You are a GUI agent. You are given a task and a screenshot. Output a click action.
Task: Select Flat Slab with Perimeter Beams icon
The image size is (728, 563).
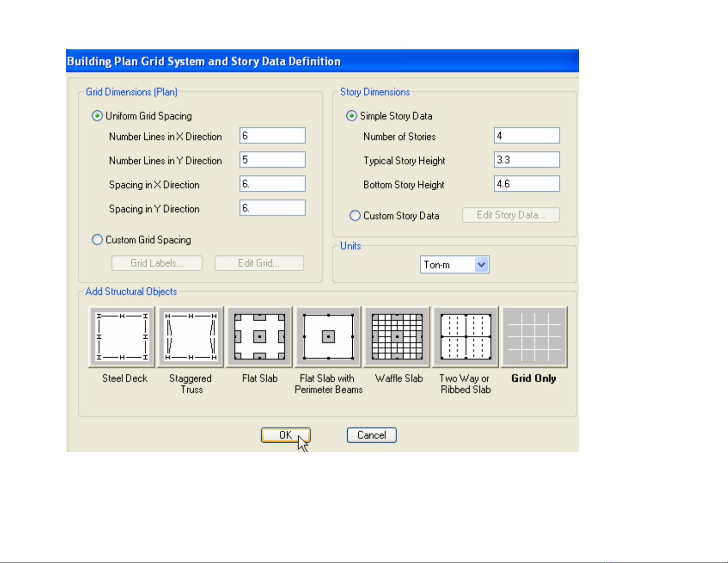click(x=328, y=337)
